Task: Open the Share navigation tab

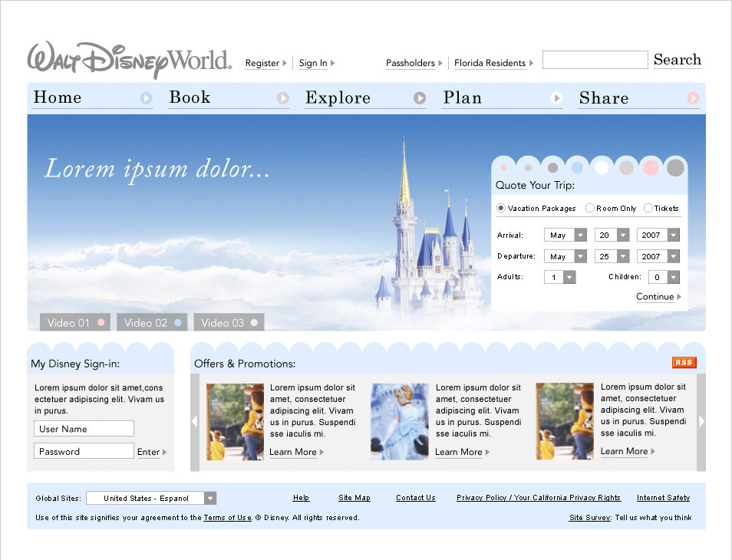Action: point(638,98)
